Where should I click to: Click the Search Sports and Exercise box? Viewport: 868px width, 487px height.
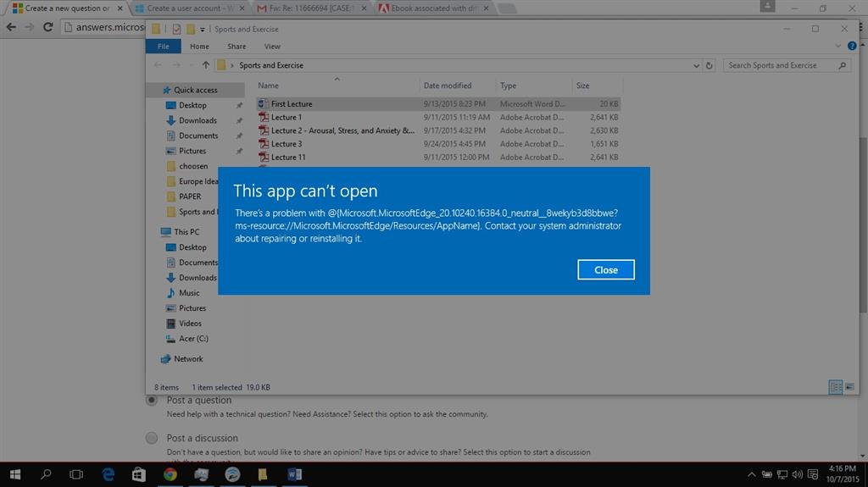point(786,65)
